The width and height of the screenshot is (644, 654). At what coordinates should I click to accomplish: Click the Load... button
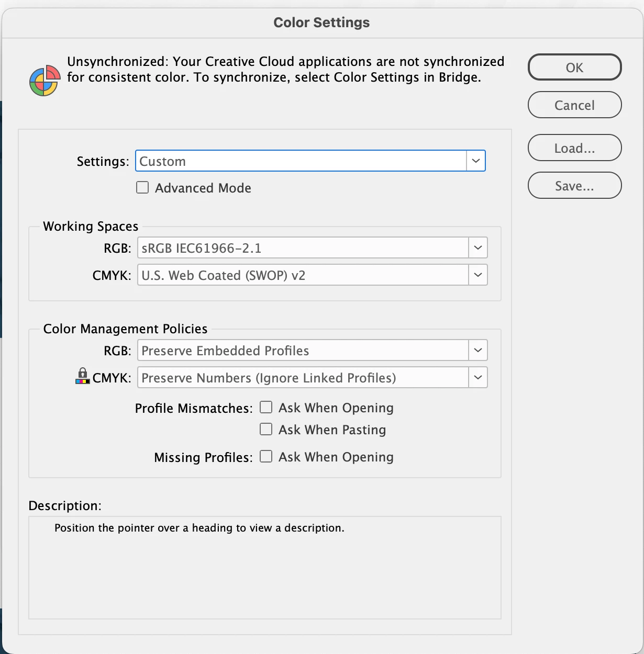574,148
